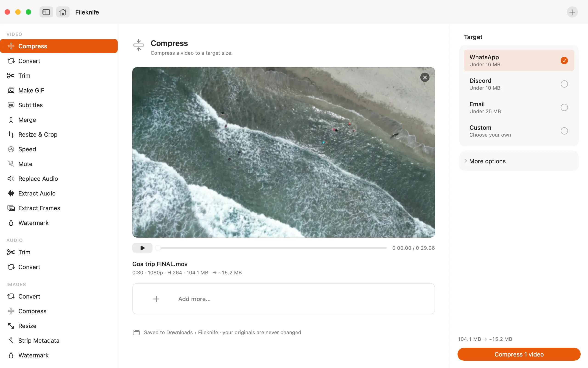Open Extract Audio tool

tap(59, 193)
